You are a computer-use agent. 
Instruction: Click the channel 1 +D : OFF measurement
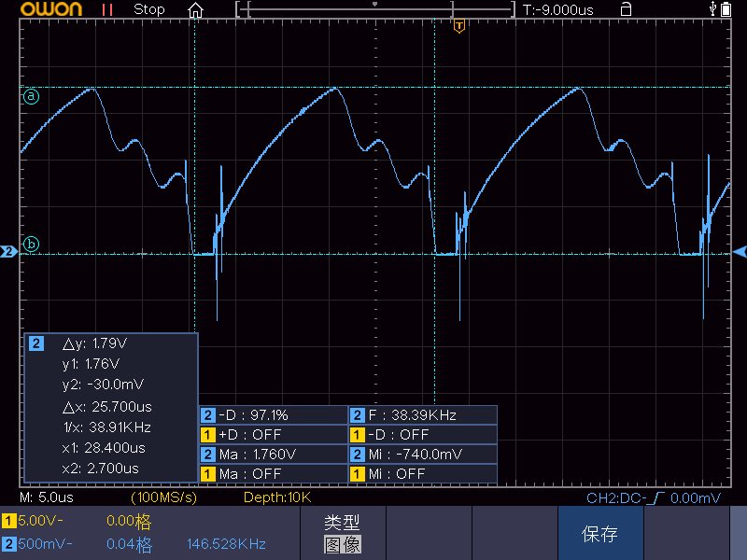(274, 435)
